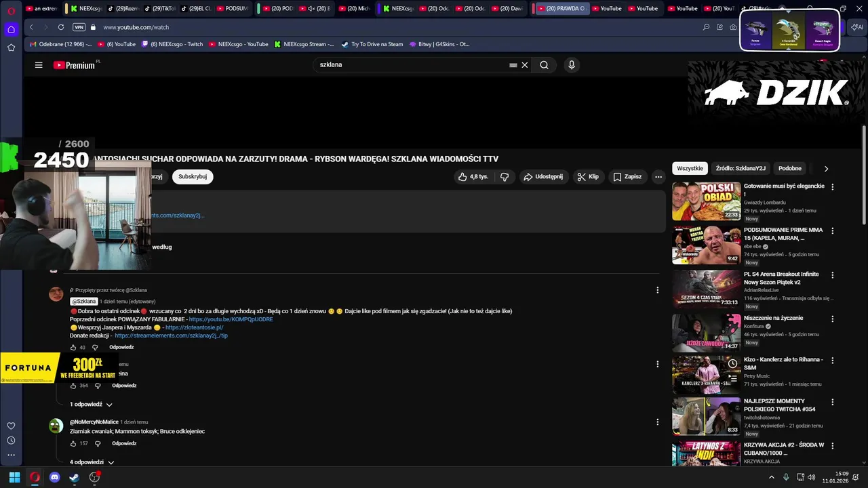The height and width of the screenshot is (488, 868).
Task: Dislike the video
Action: coord(505,177)
